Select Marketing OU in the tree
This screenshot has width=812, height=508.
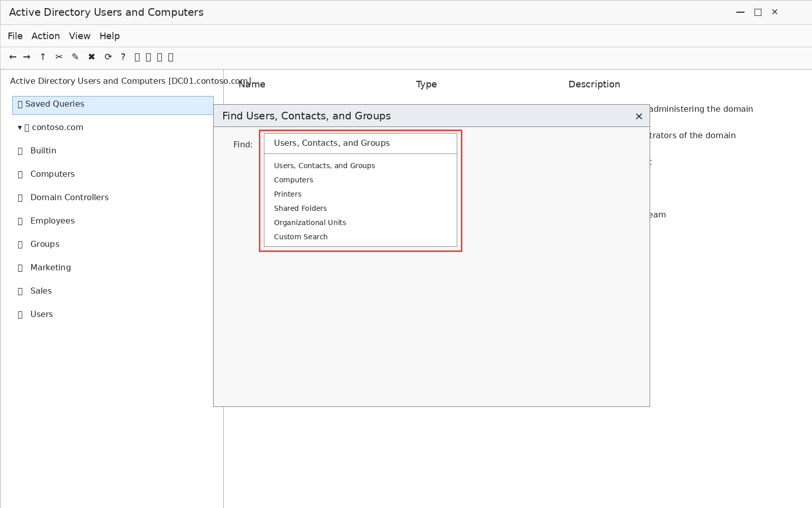click(x=50, y=268)
